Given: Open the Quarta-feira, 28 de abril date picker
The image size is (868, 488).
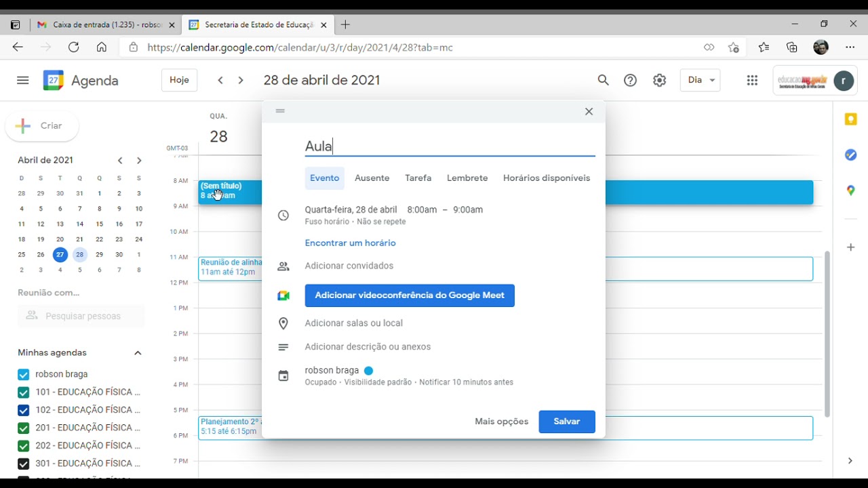Looking at the screenshot, I should (x=351, y=210).
